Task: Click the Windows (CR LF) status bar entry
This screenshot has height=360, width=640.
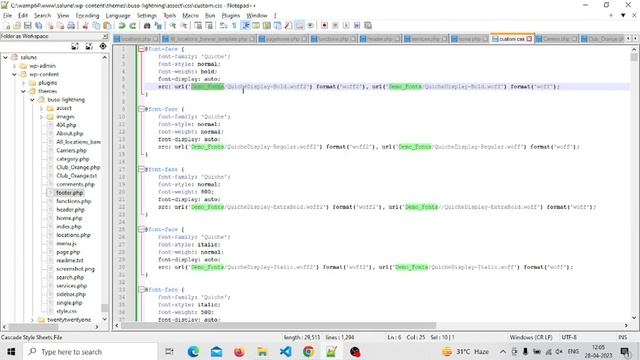Action: click(x=531, y=338)
